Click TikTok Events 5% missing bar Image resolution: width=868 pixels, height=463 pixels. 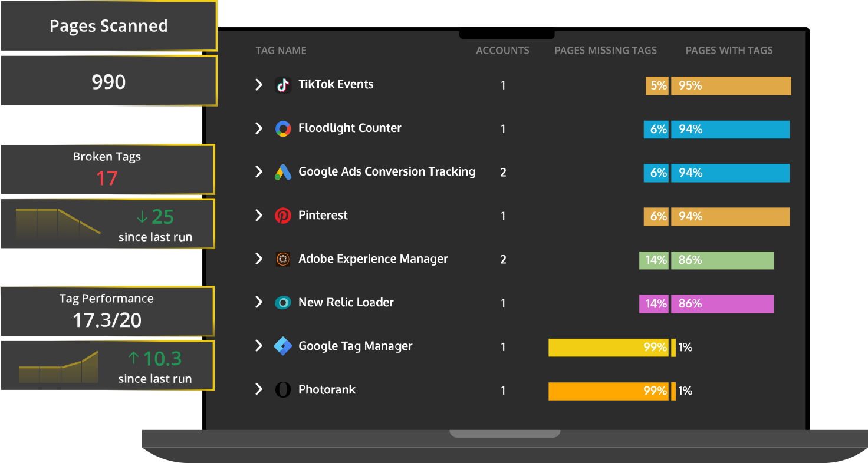tap(657, 86)
